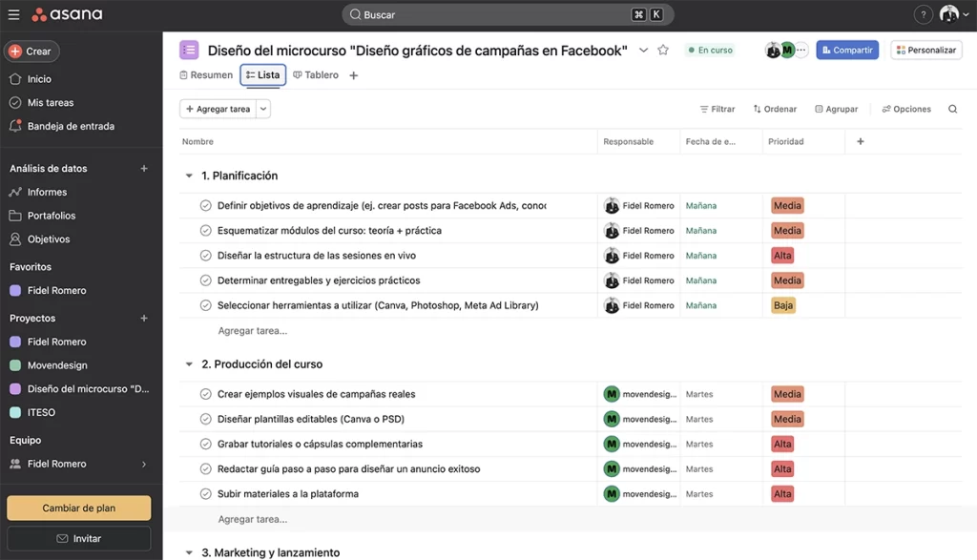Add new project next to Proyectos
The width and height of the screenshot is (977, 560).
(144, 319)
